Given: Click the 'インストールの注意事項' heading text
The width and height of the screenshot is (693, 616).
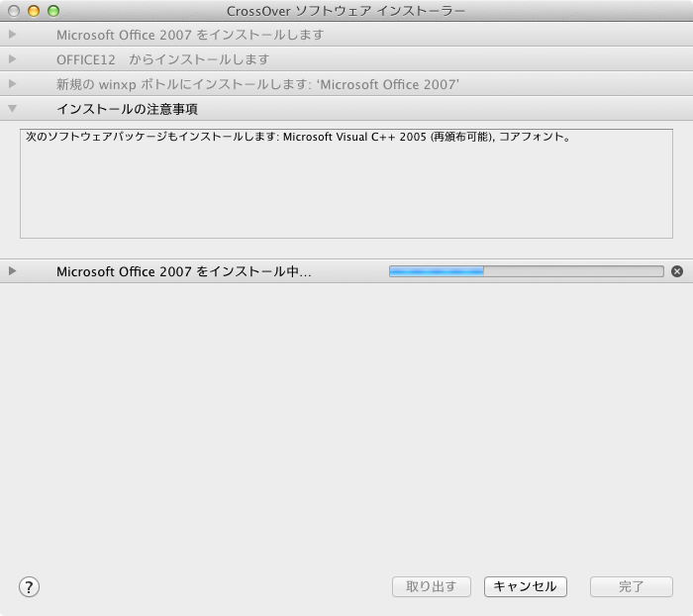Looking at the screenshot, I should (127, 109).
